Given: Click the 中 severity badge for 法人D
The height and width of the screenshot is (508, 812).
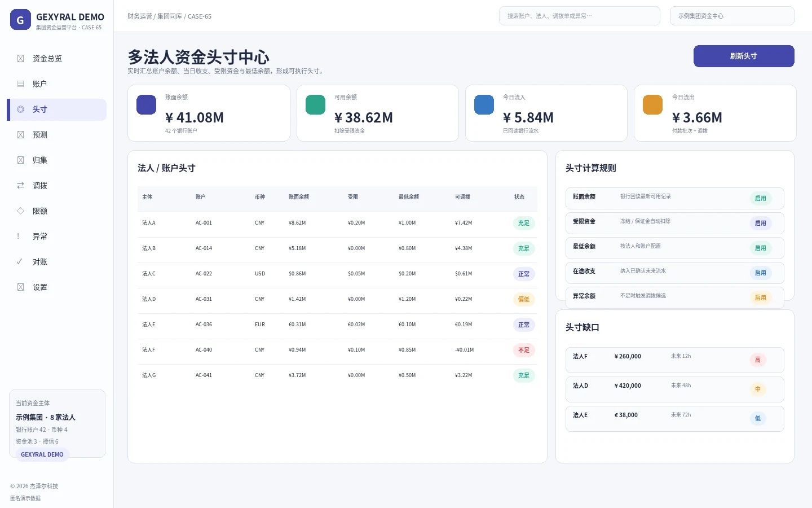Looking at the screenshot, I should [x=758, y=389].
